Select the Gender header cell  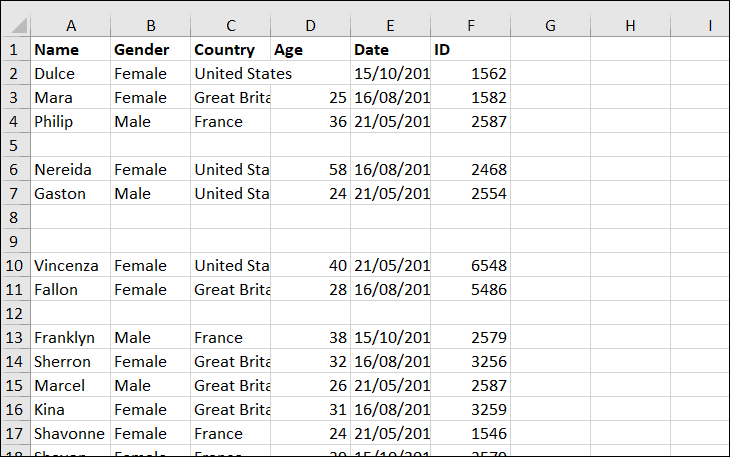150,49
